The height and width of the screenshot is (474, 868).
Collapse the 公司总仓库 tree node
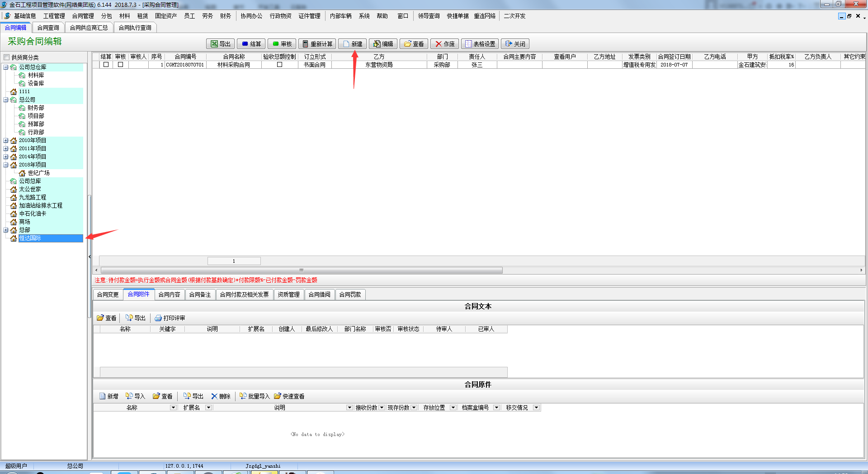[x=6, y=67]
